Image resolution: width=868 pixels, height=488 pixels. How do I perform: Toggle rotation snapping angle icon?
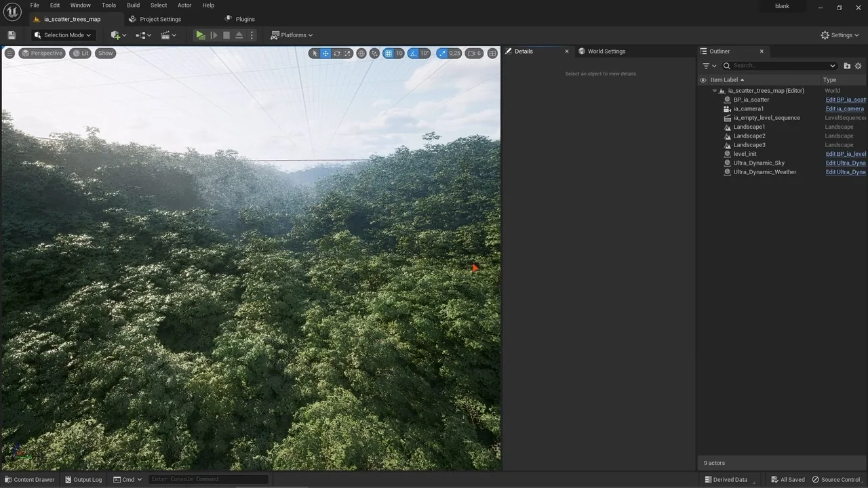click(414, 54)
